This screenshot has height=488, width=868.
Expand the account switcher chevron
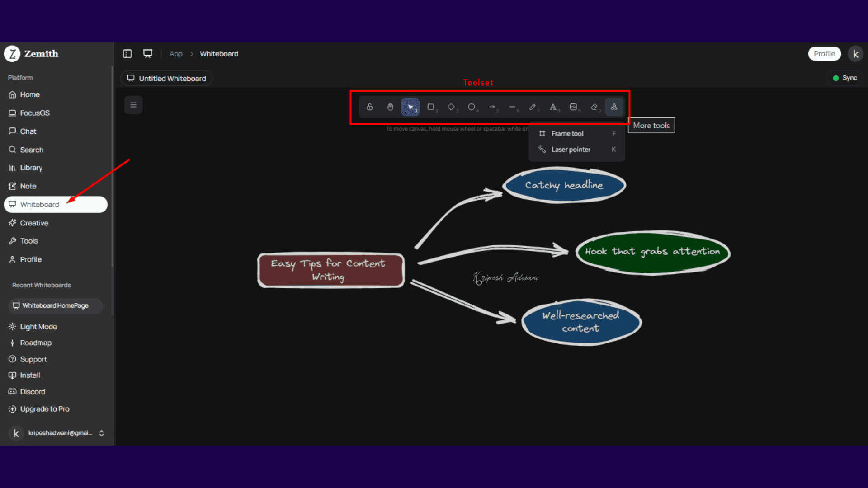pos(101,433)
